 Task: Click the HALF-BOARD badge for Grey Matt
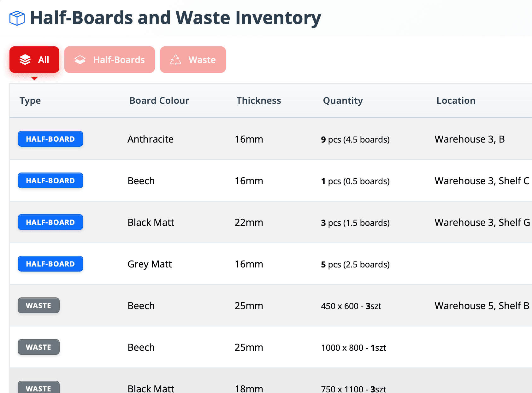point(50,264)
